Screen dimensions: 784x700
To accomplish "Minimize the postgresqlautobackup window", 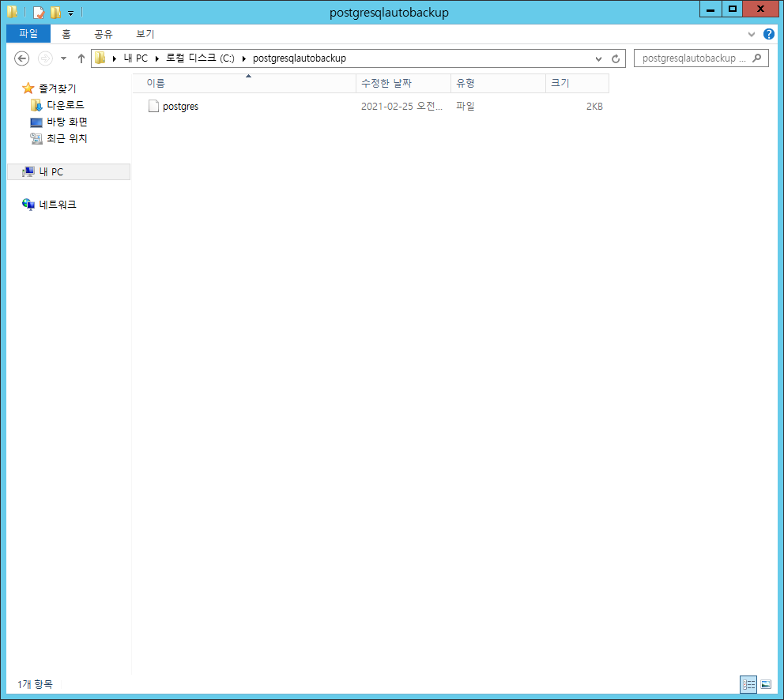I will [x=710, y=9].
